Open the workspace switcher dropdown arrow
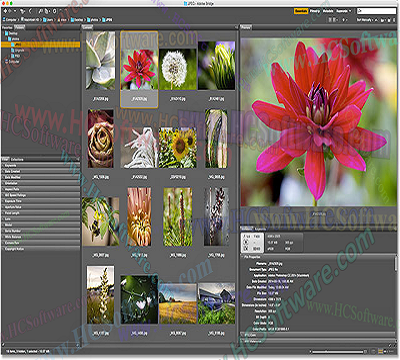The image size is (400, 360). pyautogui.click(x=350, y=11)
